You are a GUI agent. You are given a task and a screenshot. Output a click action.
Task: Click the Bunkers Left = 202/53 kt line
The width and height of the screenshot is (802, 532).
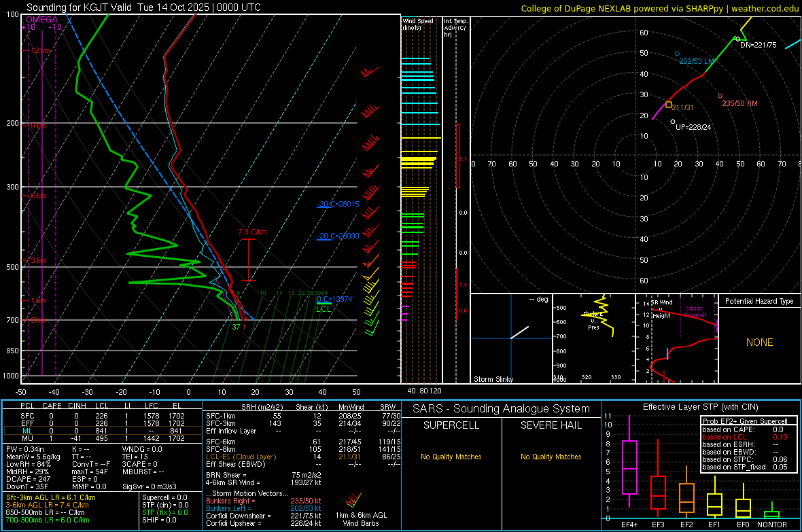point(264,508)
